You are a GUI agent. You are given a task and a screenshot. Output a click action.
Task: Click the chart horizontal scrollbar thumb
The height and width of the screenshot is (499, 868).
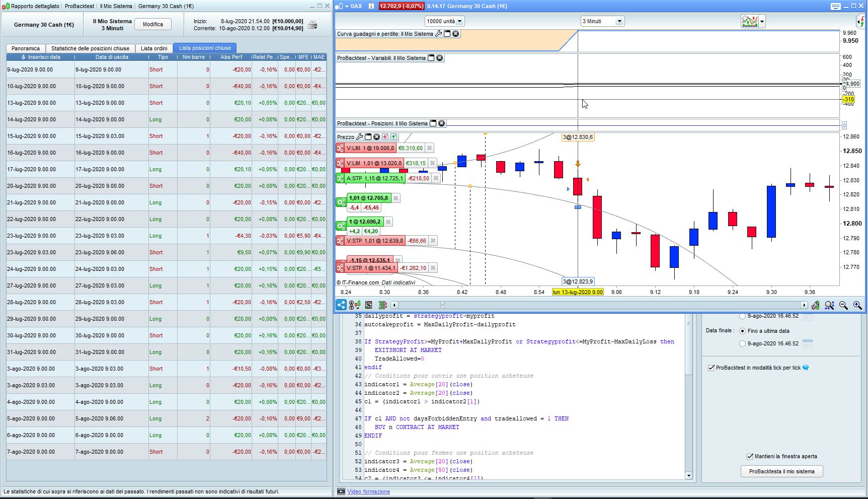click(x=443, y=305)
